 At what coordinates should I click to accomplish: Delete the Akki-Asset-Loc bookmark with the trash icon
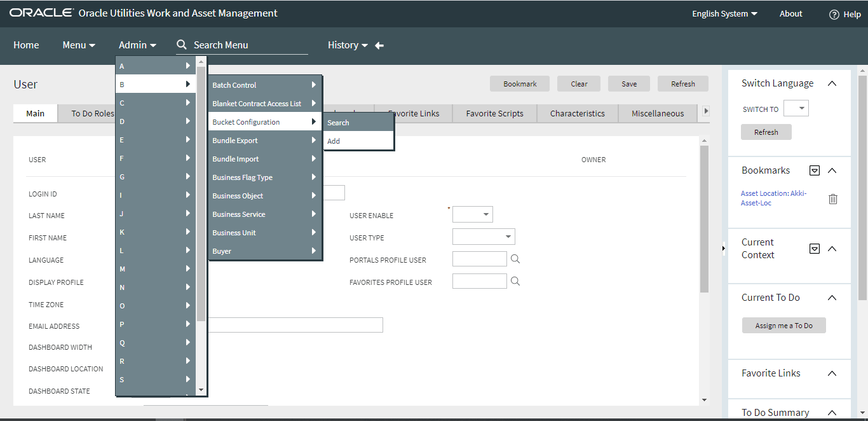tap(833, 198)
